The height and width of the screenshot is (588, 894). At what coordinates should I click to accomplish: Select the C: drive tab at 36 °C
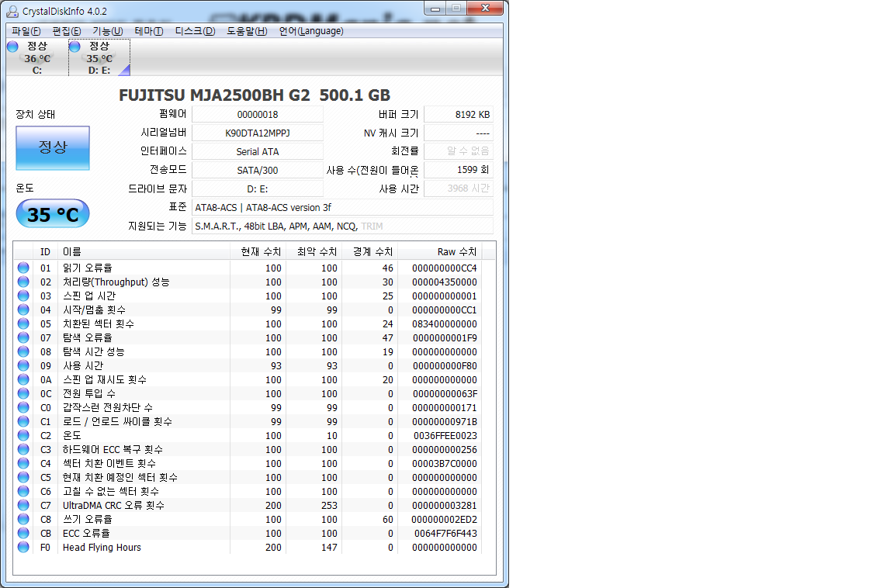(36, 57)
